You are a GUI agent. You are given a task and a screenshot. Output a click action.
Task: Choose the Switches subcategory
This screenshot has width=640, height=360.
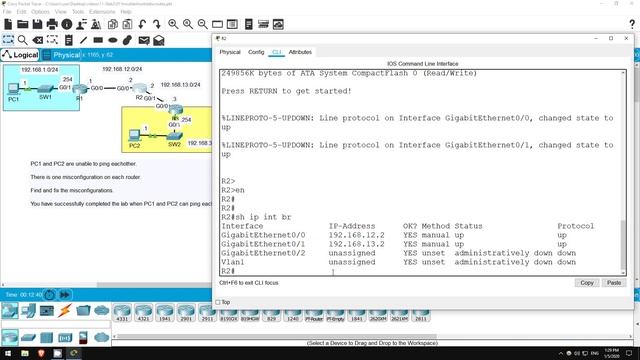[28, 338]
